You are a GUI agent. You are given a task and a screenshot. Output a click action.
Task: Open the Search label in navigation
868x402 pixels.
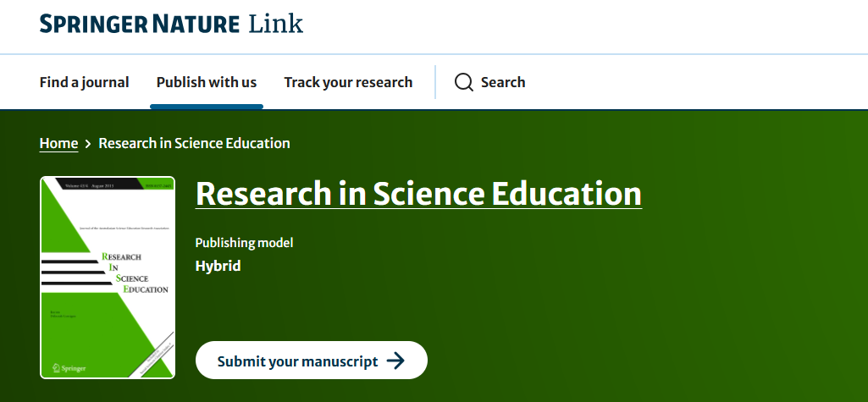503,82
